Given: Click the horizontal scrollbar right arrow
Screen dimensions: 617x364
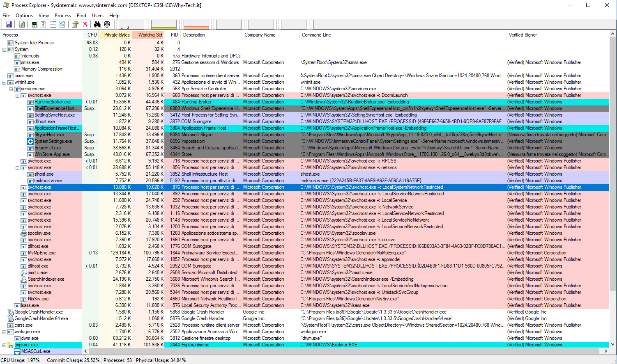Looking at the screenshot, I should tap(606, 351).
